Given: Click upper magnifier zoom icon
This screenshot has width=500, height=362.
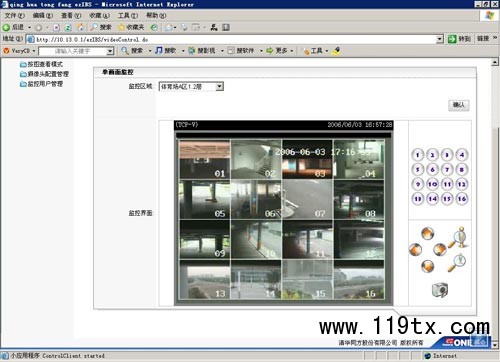Looking at the screenshot, I should 458,238.
